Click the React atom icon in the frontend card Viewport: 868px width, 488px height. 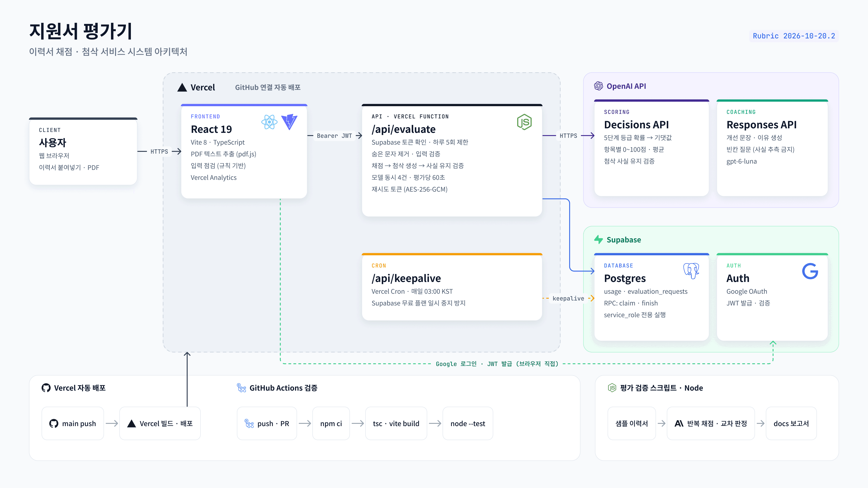(x=269, y=122)
